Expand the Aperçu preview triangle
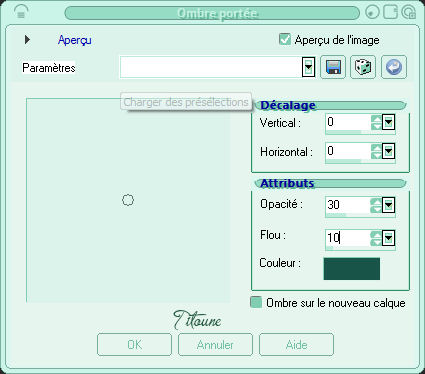The height and width of the screenshot is (374, 425). click(27, 40)
